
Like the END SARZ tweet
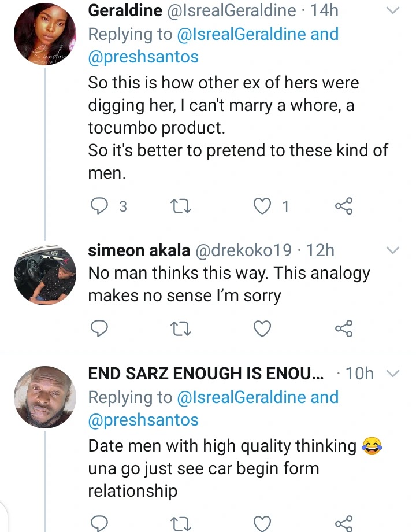pyautogui.click(x=263, y=524)
